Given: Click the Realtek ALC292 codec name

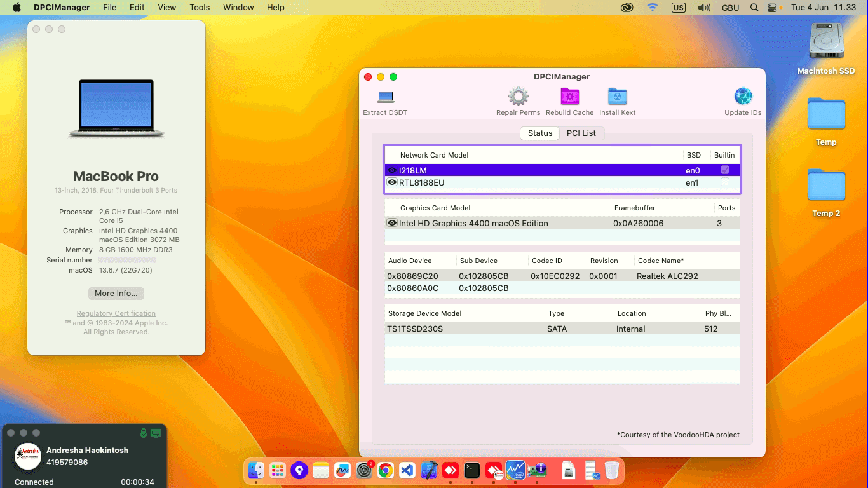Looking at the screenshot, I should click(667, 276).
